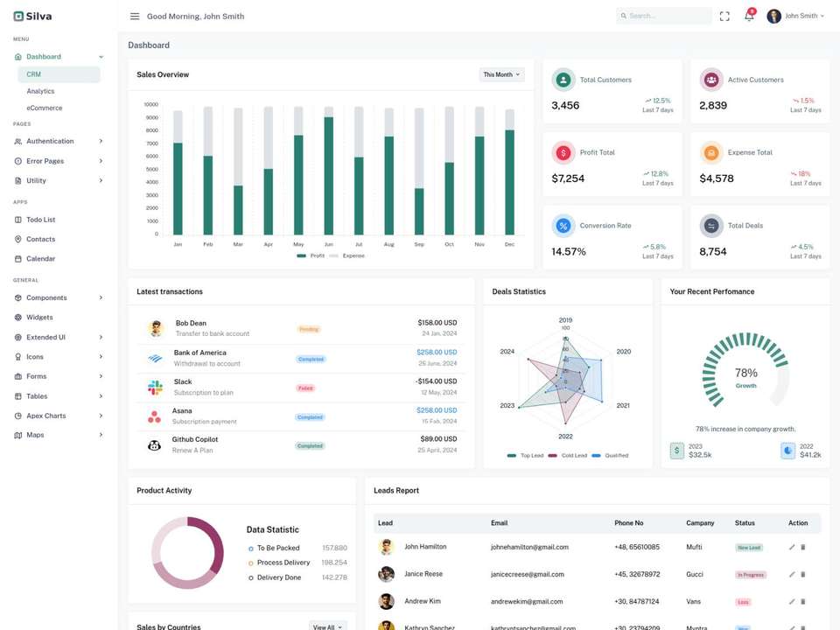Image resolution: width=840 pixels, height=630 pixels.
Task: Click the 2023 dollar icon in performance
Action: (x=677, y=451)
